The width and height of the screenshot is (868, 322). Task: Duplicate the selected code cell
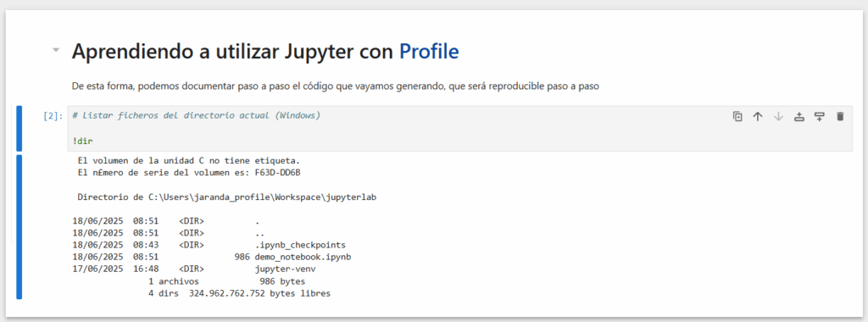pyautogui.click(x=737, y=116)
